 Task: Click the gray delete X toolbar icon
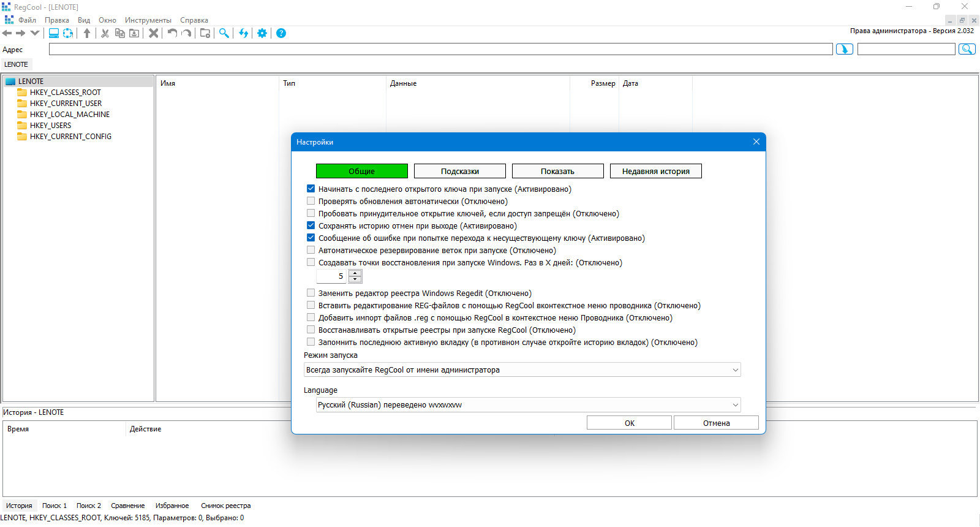(x=153, y=33)
